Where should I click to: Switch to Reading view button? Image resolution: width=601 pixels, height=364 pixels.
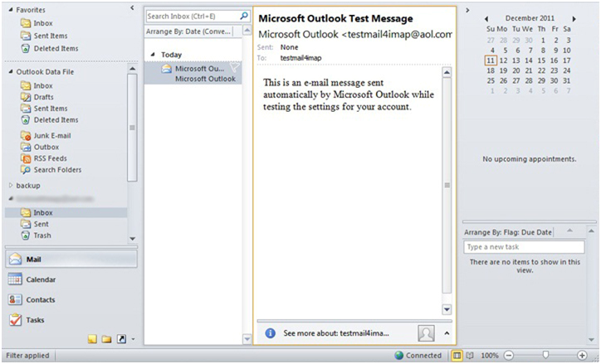point(471,356)
